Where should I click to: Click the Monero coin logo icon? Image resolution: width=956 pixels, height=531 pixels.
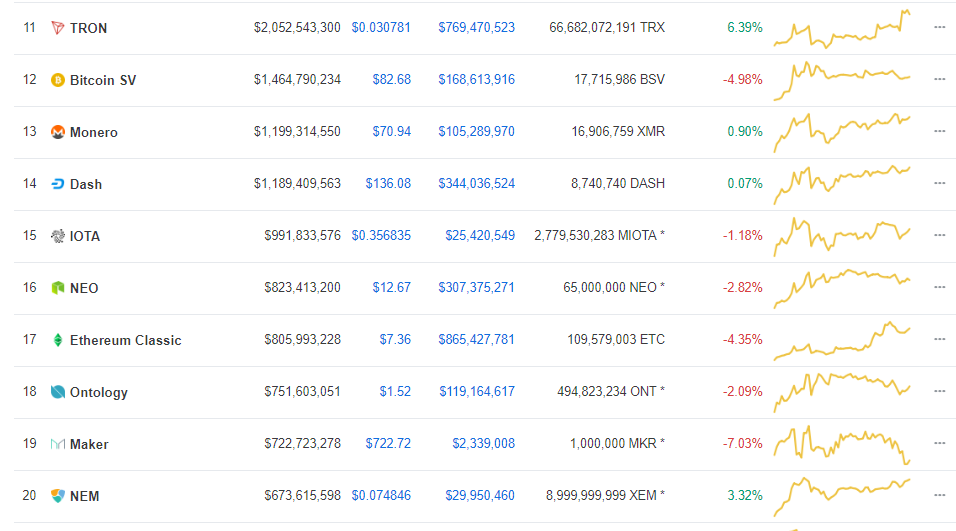pyautogui.click(x=57, y=132)
